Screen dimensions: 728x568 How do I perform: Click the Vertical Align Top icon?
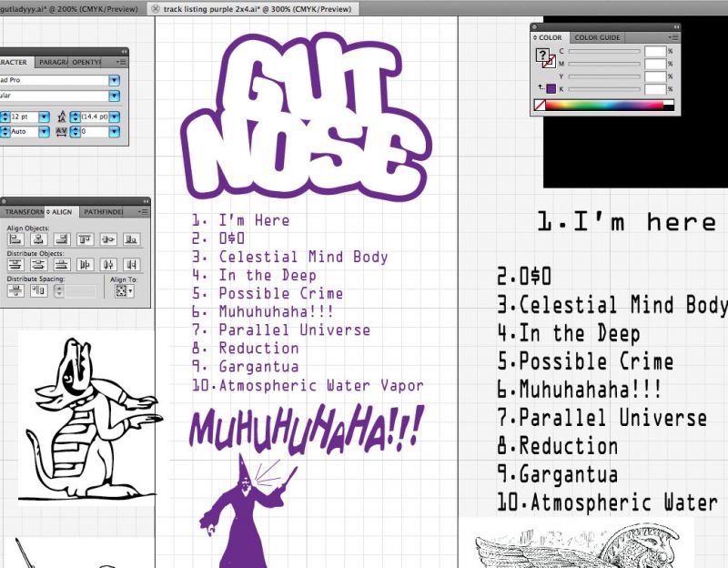[86, 239]
